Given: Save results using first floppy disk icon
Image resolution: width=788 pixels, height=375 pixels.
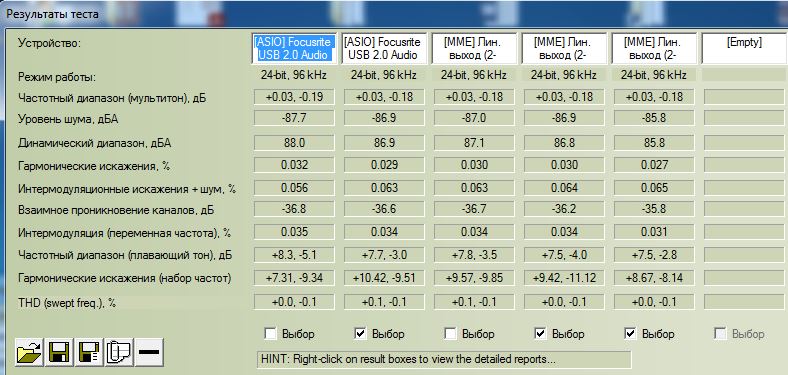Looking at the screenshot, I should coord(59,352).
